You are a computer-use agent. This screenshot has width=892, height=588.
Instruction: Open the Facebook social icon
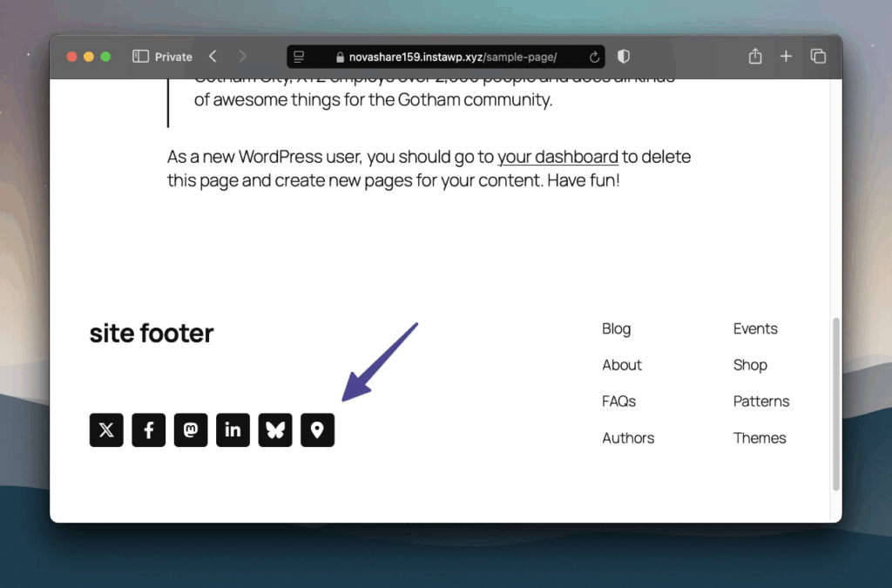[x=149, y=430]
